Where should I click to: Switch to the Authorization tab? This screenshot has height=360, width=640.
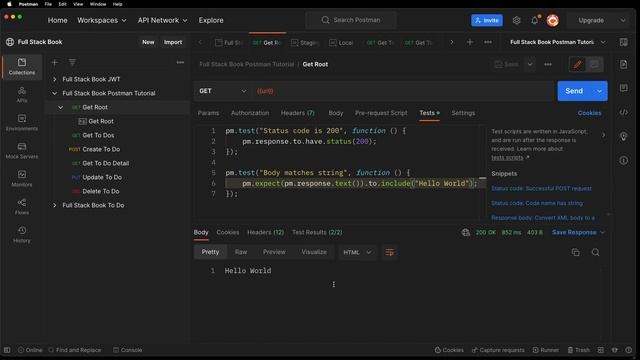[250, 113]
